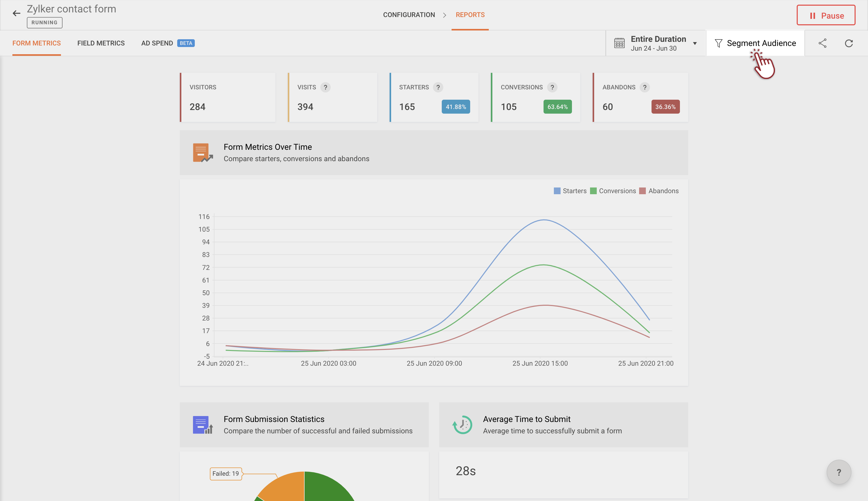Click the back arrow beside form title

(x=16, y=13)
